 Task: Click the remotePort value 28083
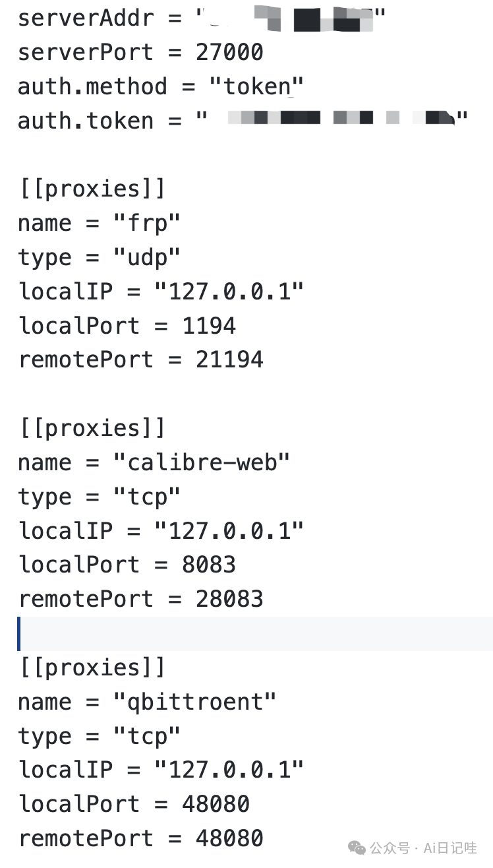(x=229, y=600)
